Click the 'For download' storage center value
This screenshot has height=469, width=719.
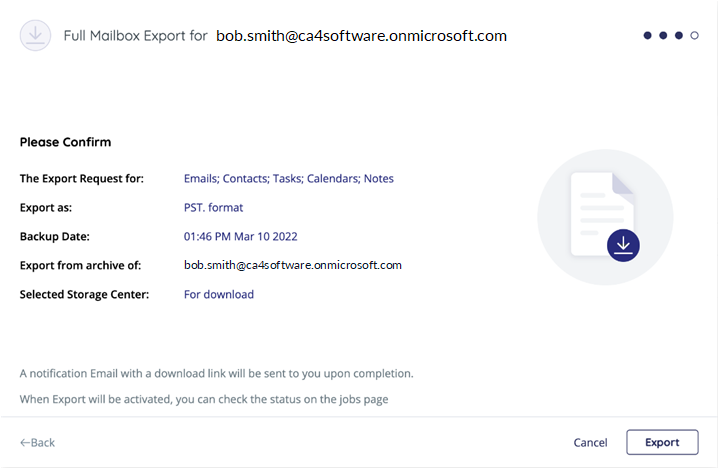tap(219, 294)
